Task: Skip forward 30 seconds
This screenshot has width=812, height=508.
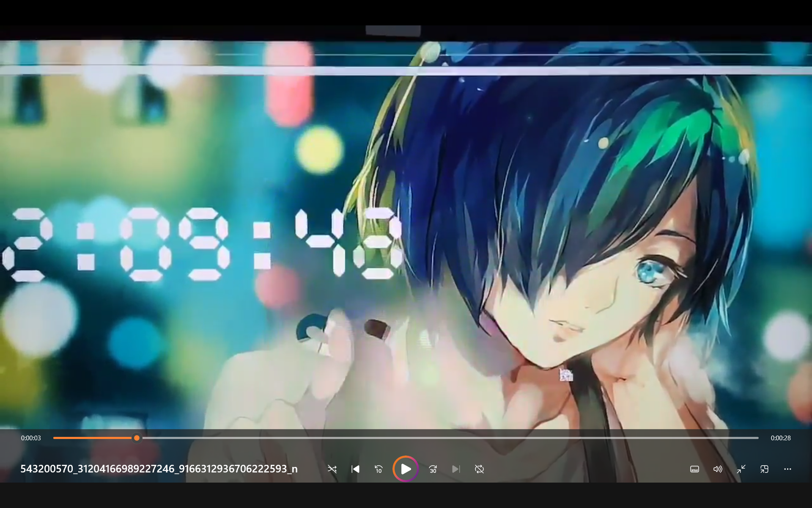Action: 433,469
